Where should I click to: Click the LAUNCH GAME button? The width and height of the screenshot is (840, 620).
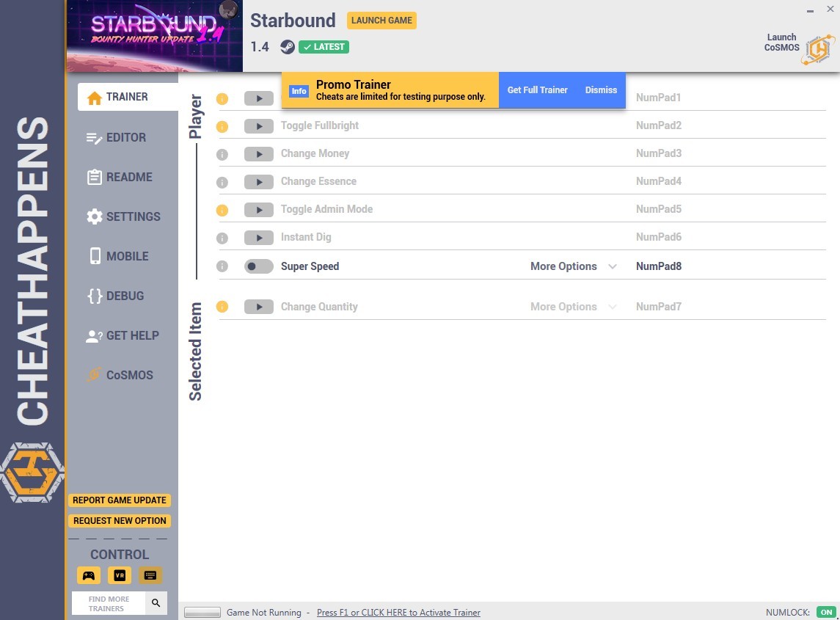pos(381,21)
